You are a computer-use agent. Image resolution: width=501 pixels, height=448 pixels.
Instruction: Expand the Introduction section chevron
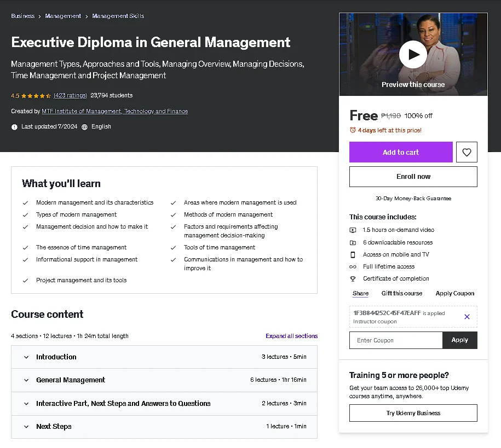tap(26, 357)
